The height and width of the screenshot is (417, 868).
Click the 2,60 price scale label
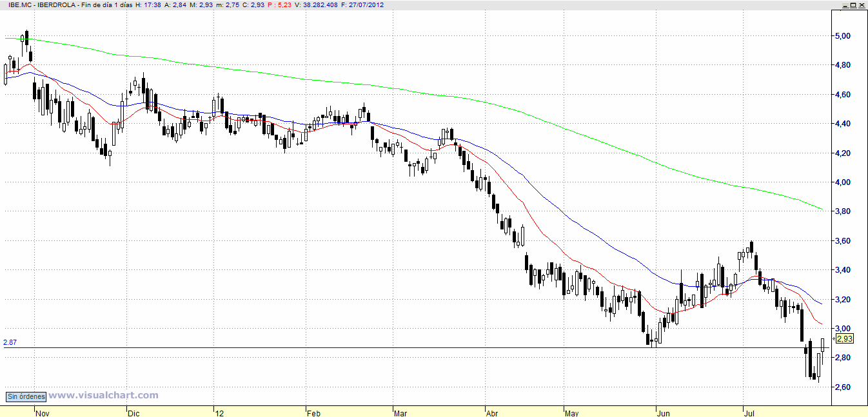(844, 387)
